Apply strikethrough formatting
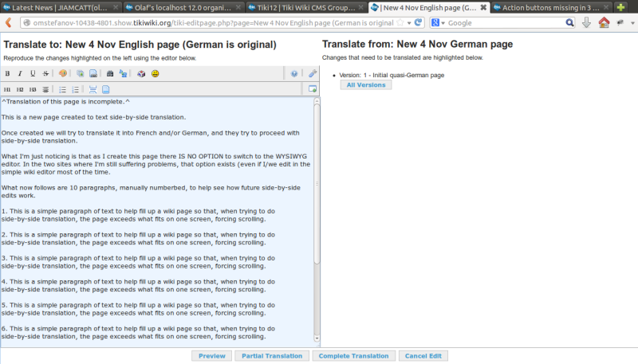638x364 pixels. click(45, 73)
